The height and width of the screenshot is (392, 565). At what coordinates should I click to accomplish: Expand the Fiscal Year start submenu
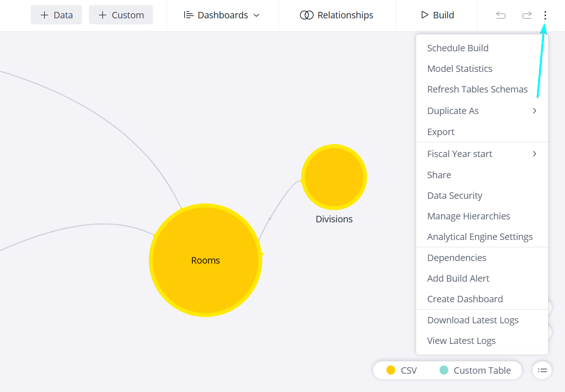(x=482, y=154)
